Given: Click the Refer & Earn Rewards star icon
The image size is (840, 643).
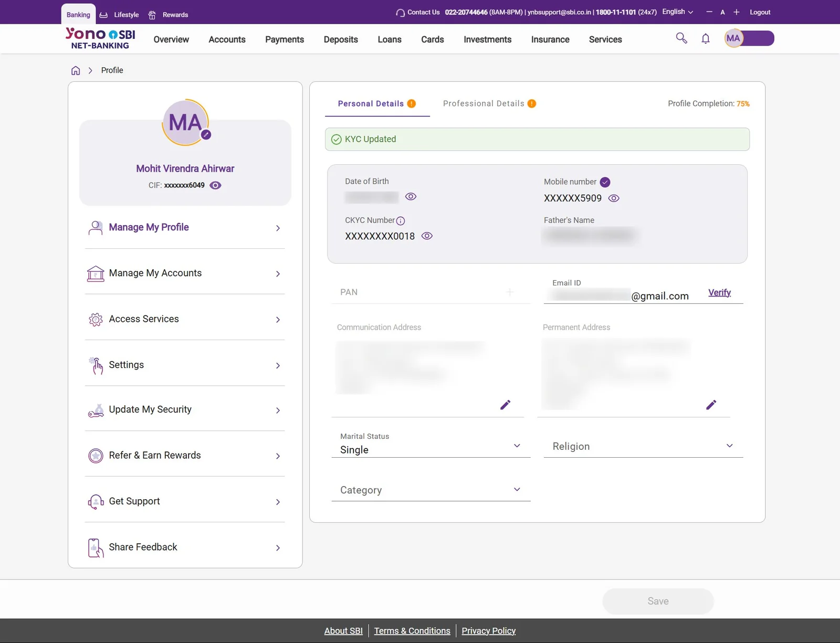Looking at the screenshot, I should [x=96, y=456].
